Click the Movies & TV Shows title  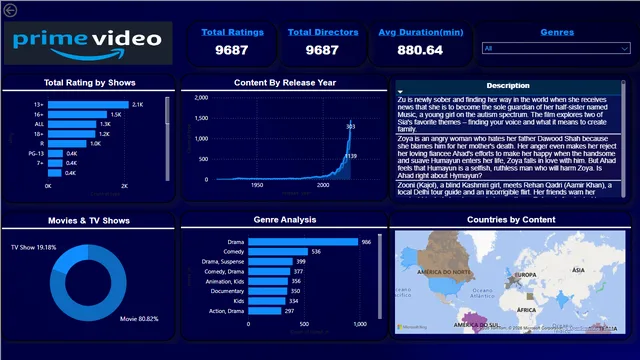(89, 221)
